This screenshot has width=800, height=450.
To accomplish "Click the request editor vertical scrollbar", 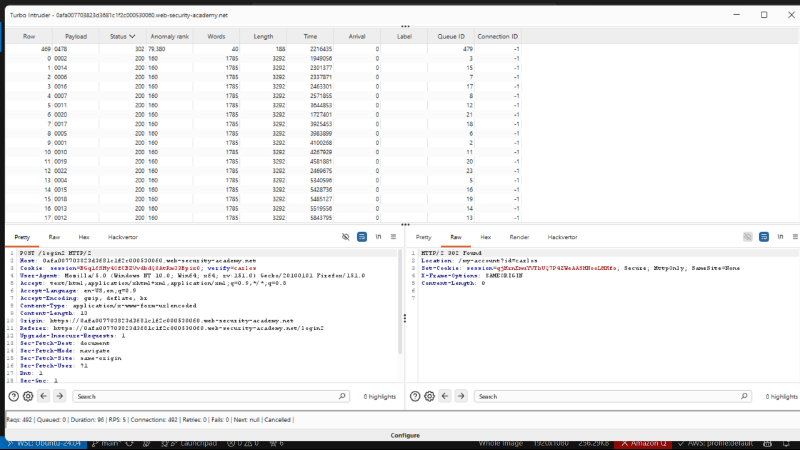I will (400, 302).
